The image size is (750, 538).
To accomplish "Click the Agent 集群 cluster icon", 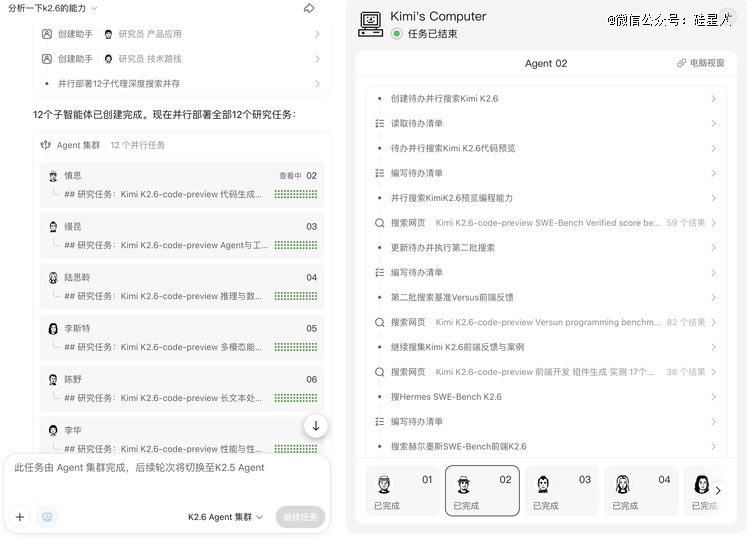I will tap(45, 145).
